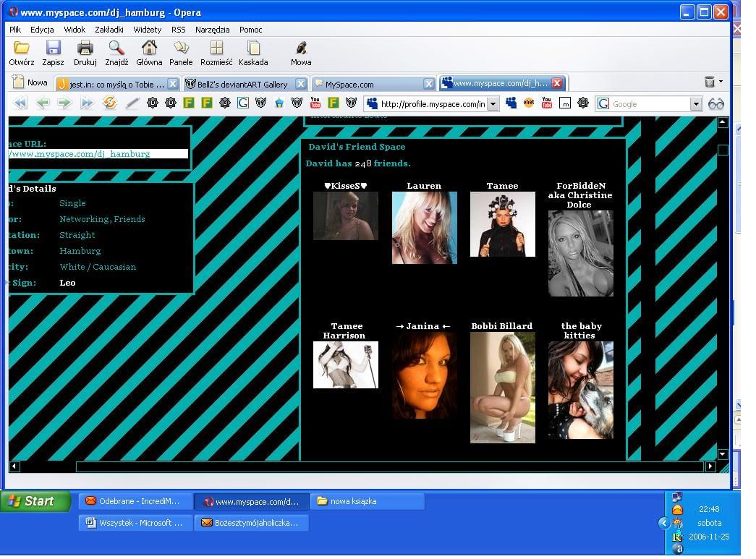Image resolution: width=756 pixels, height=559 pixels.
Task: Click the horizontal scrollbar left arrow
Action: click(x=14, y=466)
